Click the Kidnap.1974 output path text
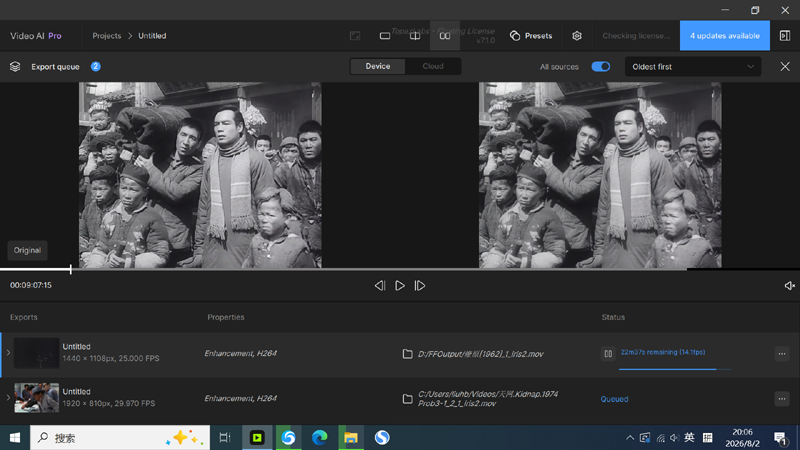 pyautogui.click(x=488, y=398)
